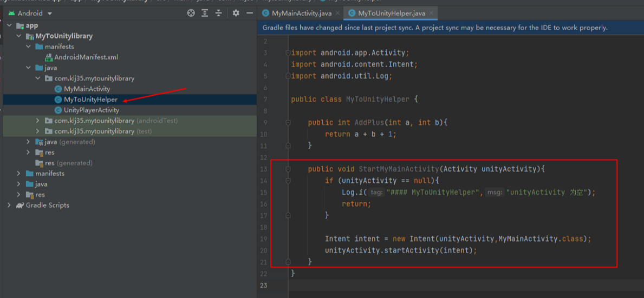Expand the bottom res folder
Image resolution: width=644 pixels, height=298 pixels.
[x=18, y=195]
